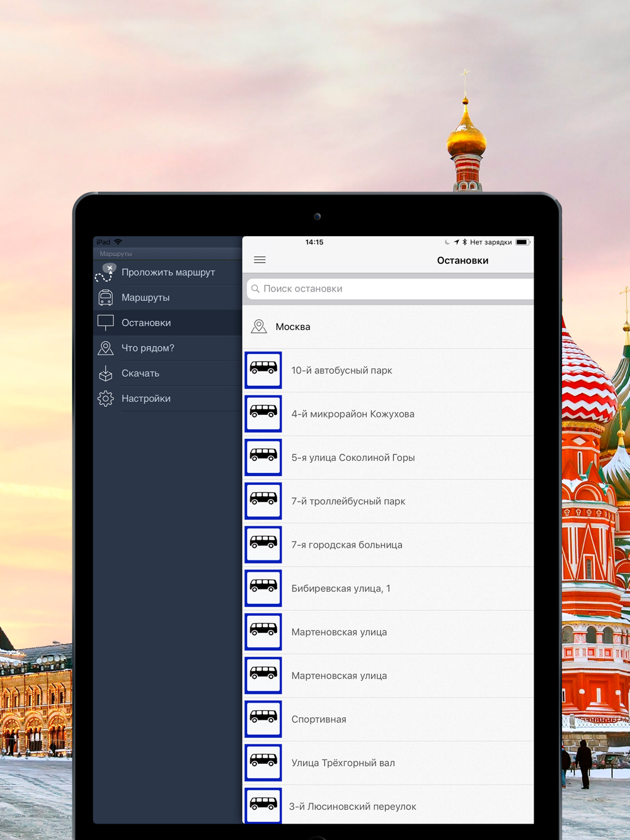Select stop Улица Трёхгорный вал
630x840 pixels.
pos(388,763)
